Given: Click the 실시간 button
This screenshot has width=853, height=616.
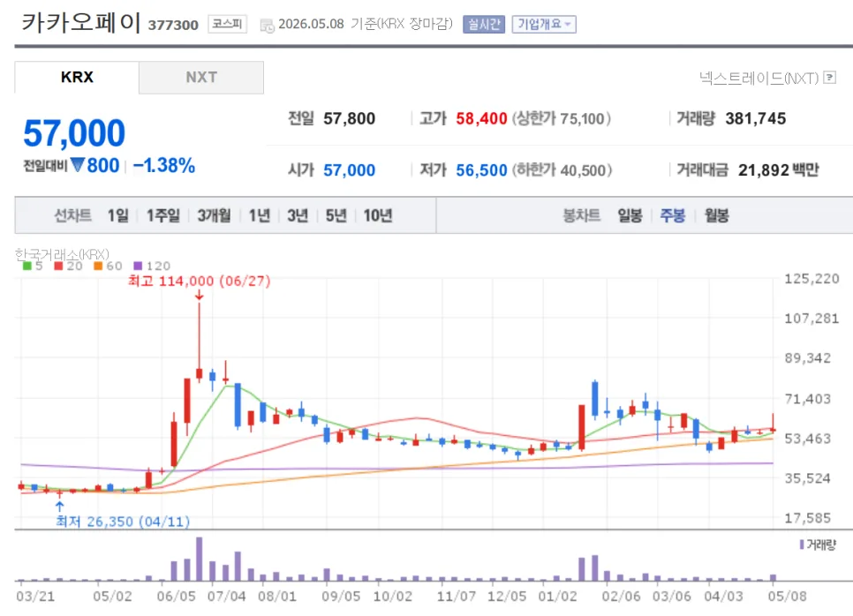Looking at the screenshot, I should tap(484, 24).
